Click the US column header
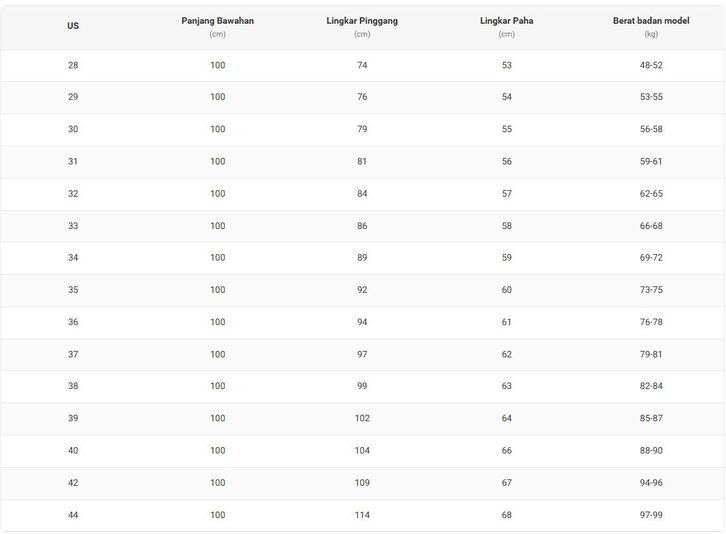Image resolution: width=726 pixels, height=534 pixels. coord(73,26)
